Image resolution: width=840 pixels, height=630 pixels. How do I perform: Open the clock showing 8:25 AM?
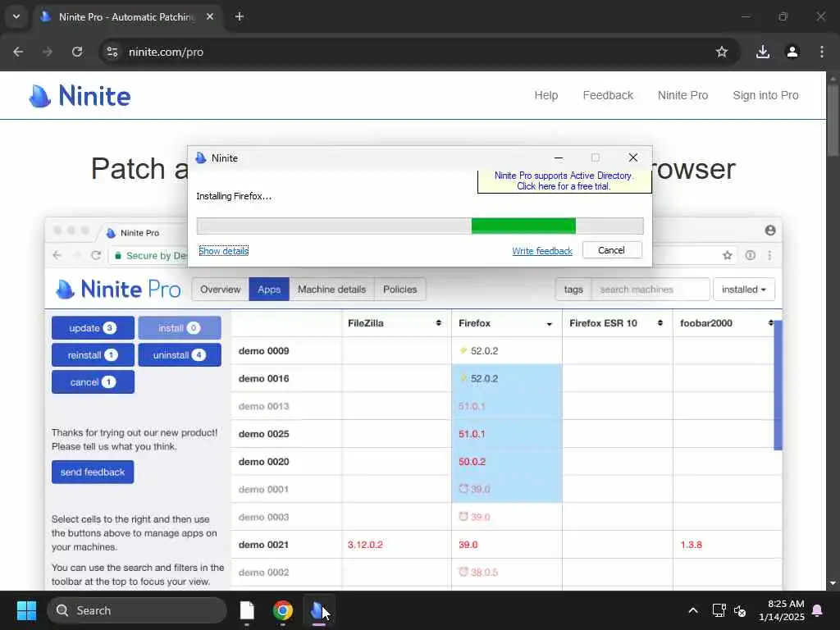point(782,610)
